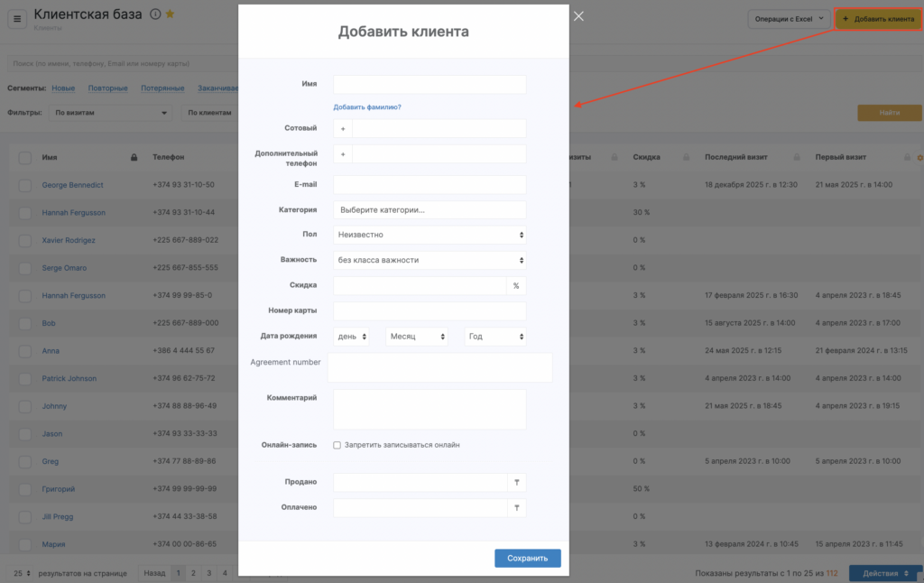The width and height of the screenshot is (924, 583).
Task: Click the info icon next to the page title
Action: [x=155, y=14]
